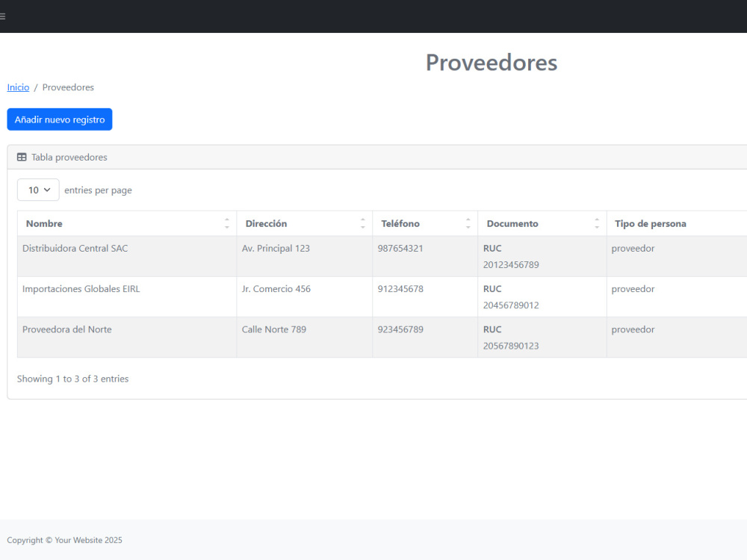The height and width of the screenshot is (560, 747).
Task: Click the Proveedores page heading
Action: pos(492,63)
